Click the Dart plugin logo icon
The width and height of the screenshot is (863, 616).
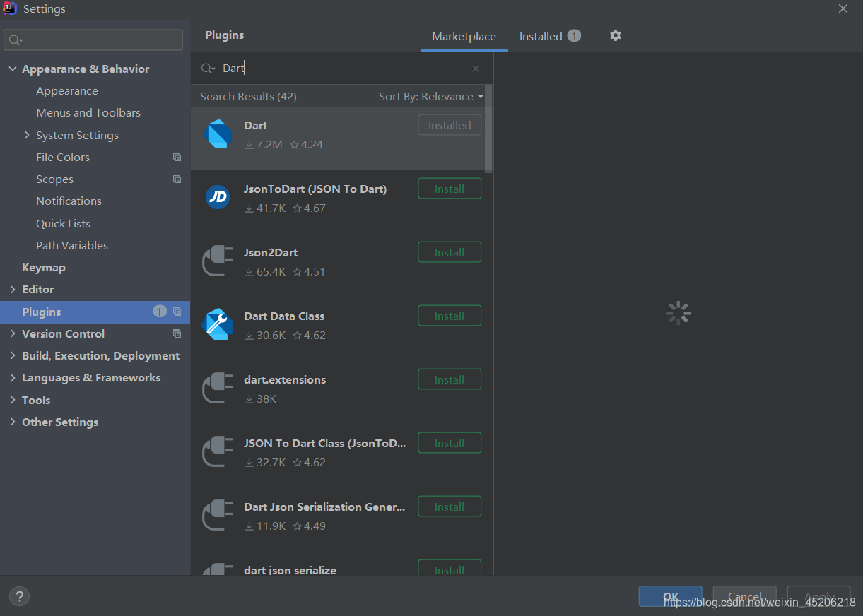pyautogui.click(x=218, y=134)
